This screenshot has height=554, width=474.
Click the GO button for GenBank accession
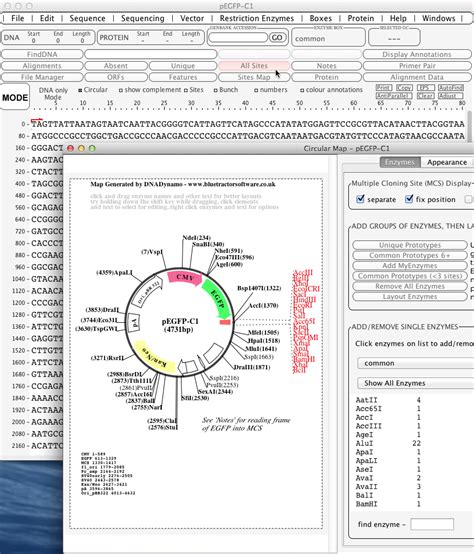coord(277,37)
